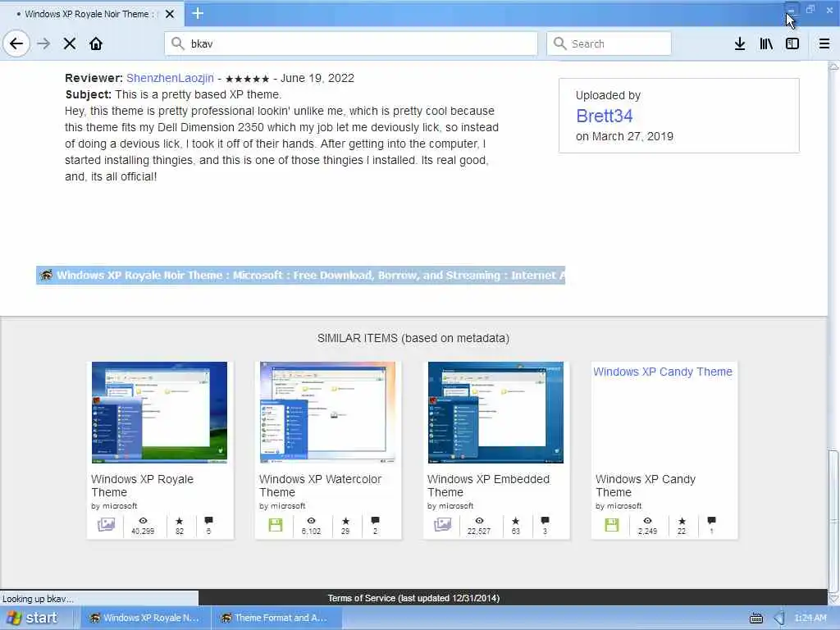
Task: Open a new browser tab
Action: (197, 13)
